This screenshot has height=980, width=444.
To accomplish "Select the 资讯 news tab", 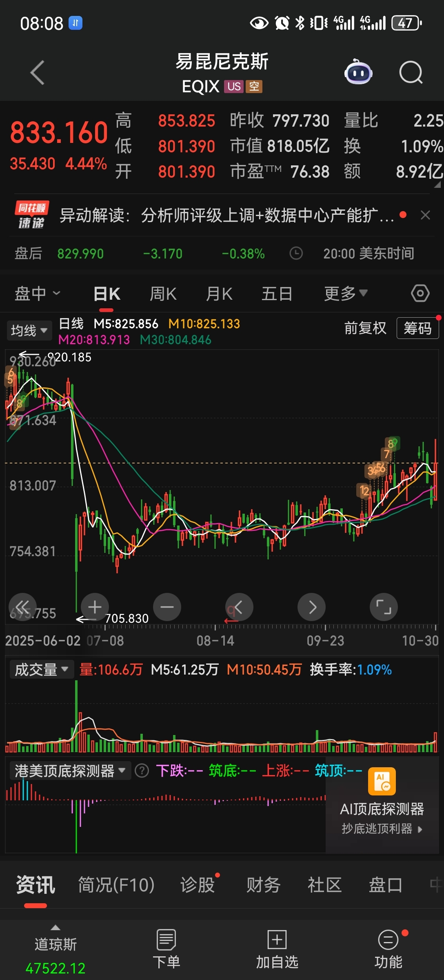I will pyautogui.click(x=36, y=885).
